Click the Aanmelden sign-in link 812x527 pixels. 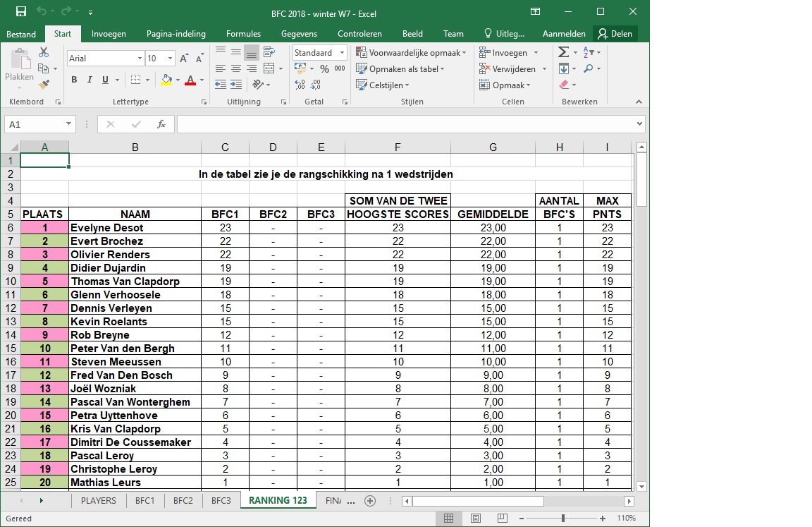pos(564,34)
